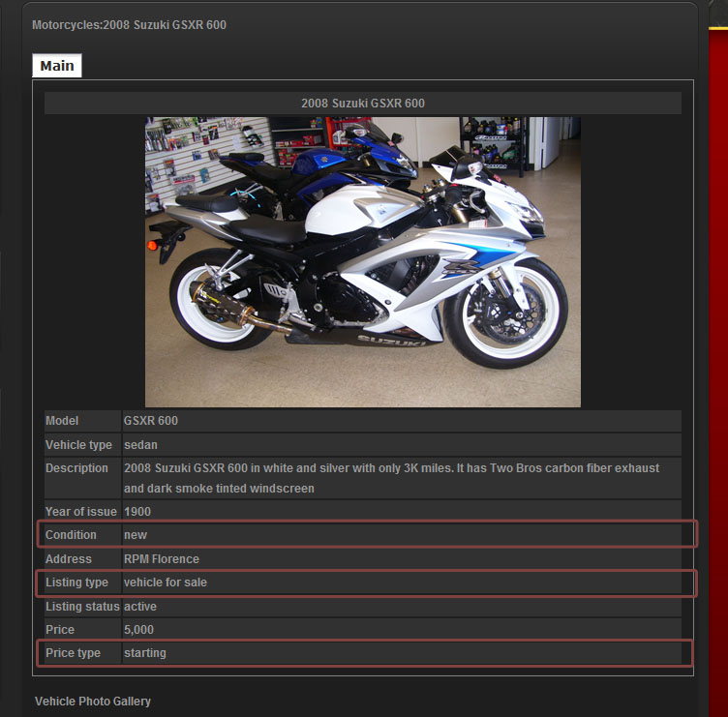Select the Model field label

pos(62,421)
